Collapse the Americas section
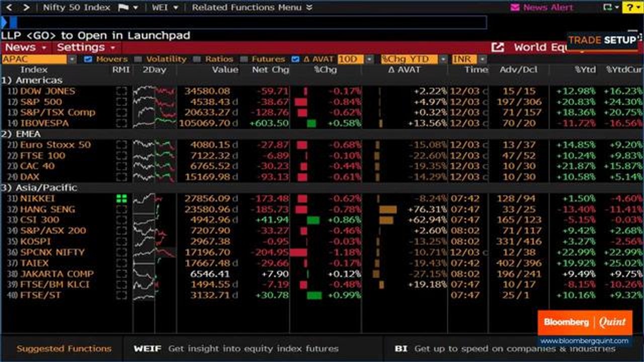The height and width of the screenshot is (362, 644). point(32,80)
